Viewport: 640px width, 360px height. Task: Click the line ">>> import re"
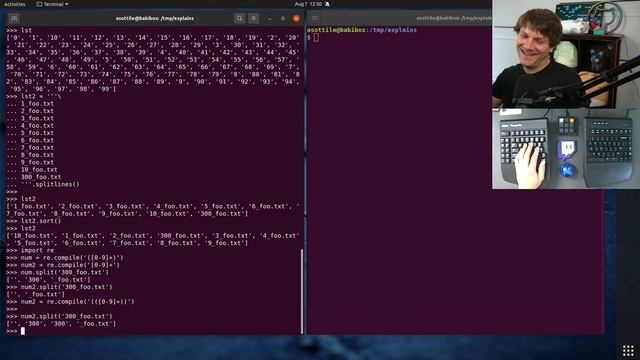click(30, 250)
